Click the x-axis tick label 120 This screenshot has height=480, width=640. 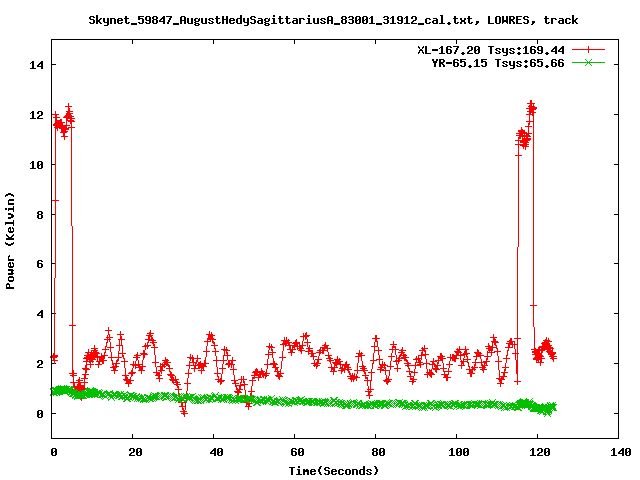pos(540,452)
